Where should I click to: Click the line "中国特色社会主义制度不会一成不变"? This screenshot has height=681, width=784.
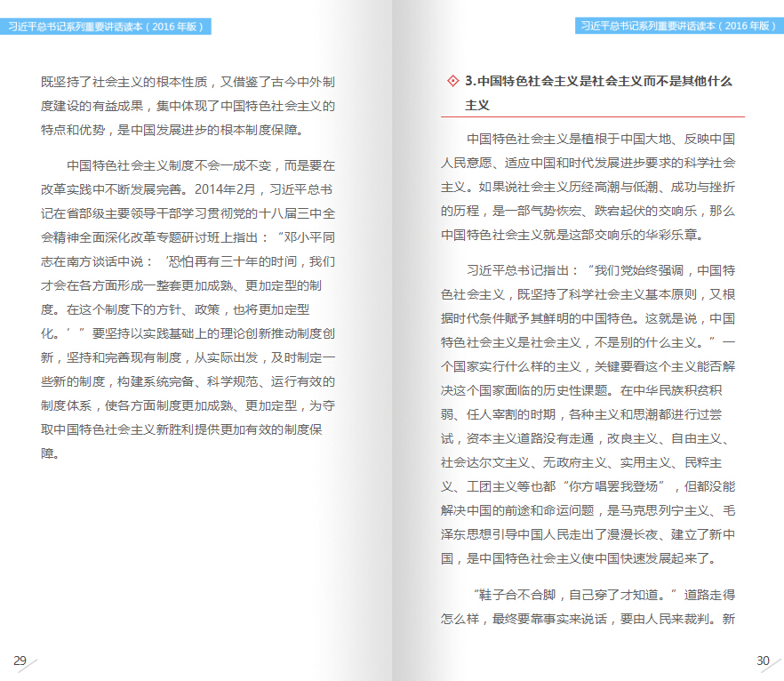click(201, 165)
